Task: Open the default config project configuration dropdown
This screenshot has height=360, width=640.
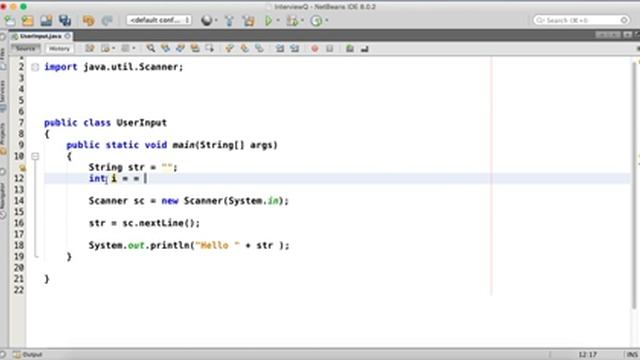Action: coord(159,20)
